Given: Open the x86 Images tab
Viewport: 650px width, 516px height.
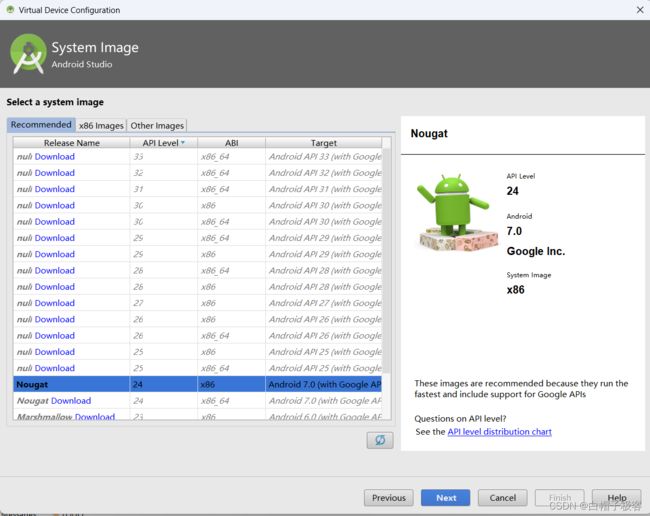Looking at the screenshot, I should (101, 126).
